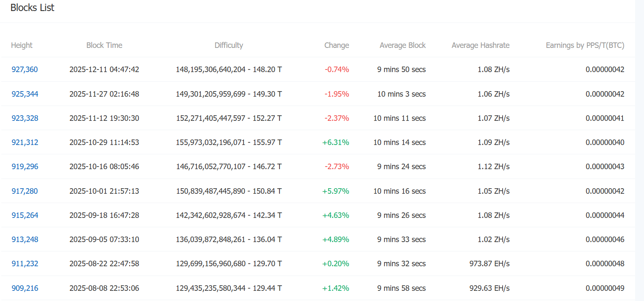644x301 pixels.
Task: Open block 917,280 link
Action: pos(25,191)
